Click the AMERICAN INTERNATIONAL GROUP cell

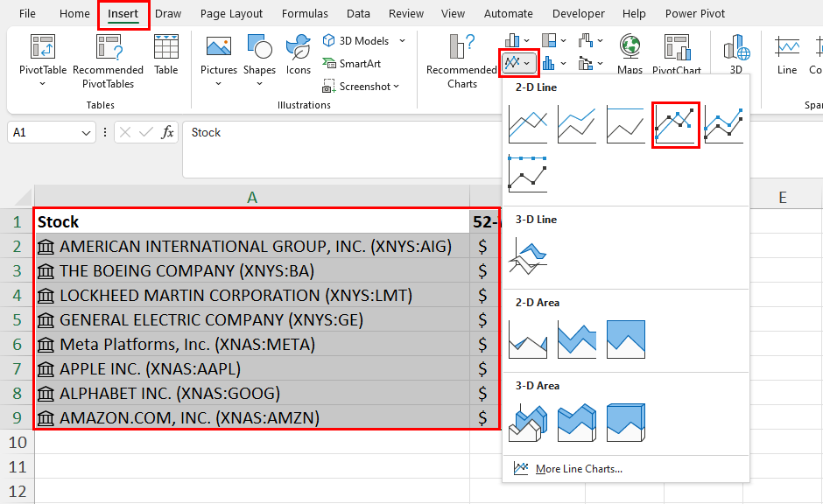coord(252,246)
